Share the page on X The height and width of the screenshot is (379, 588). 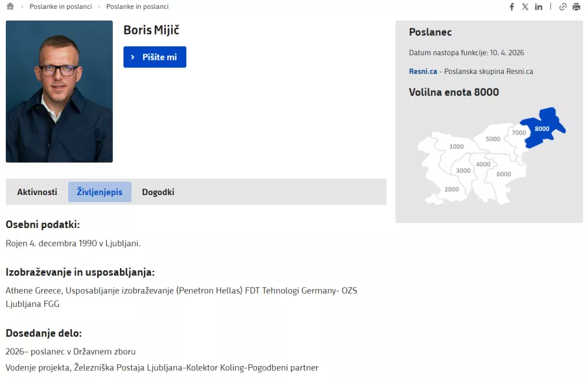point(525,6)
